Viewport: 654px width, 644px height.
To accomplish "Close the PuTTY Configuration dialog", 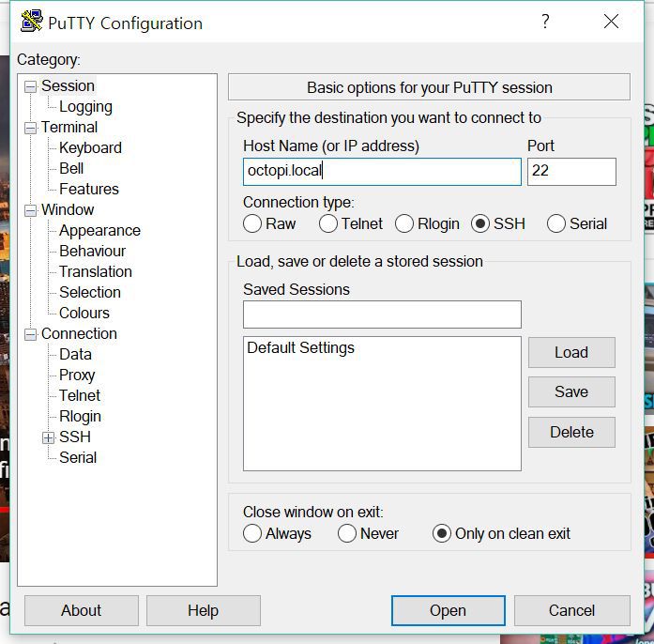I will click(611, 21).
